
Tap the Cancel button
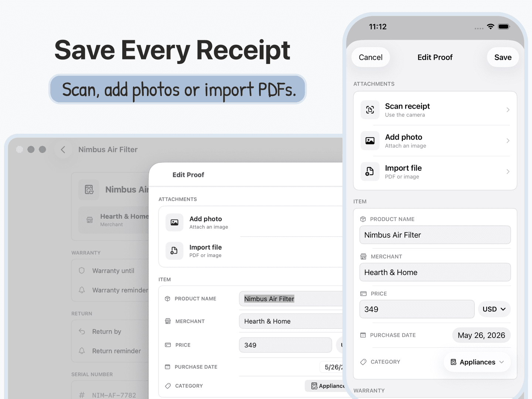pos(371,57)
